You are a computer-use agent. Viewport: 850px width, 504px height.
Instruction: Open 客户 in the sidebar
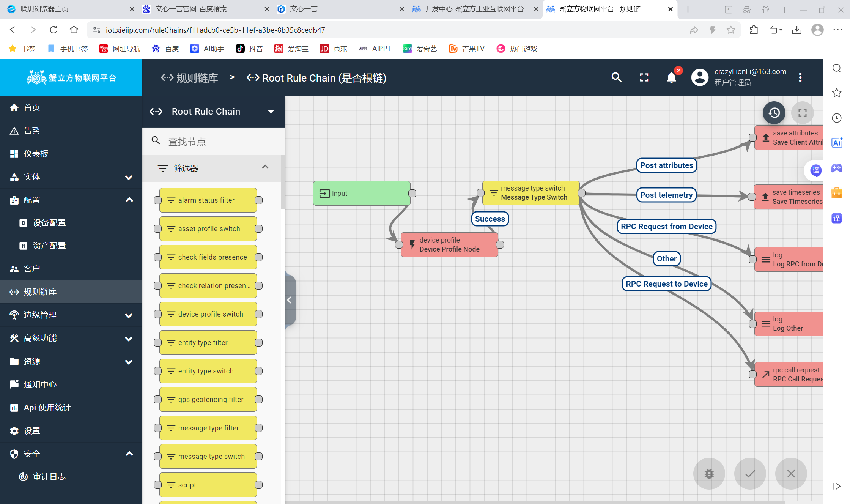coord(71,269)
